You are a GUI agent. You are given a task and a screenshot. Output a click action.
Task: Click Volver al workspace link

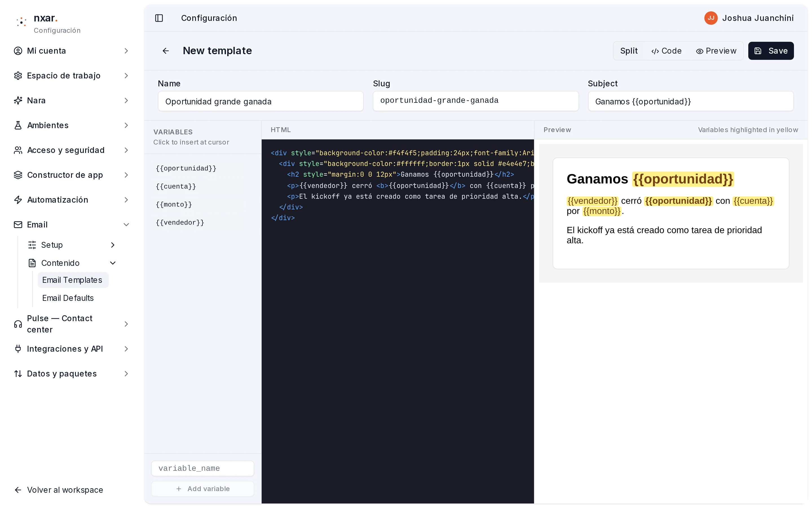[x=59, y=490]
